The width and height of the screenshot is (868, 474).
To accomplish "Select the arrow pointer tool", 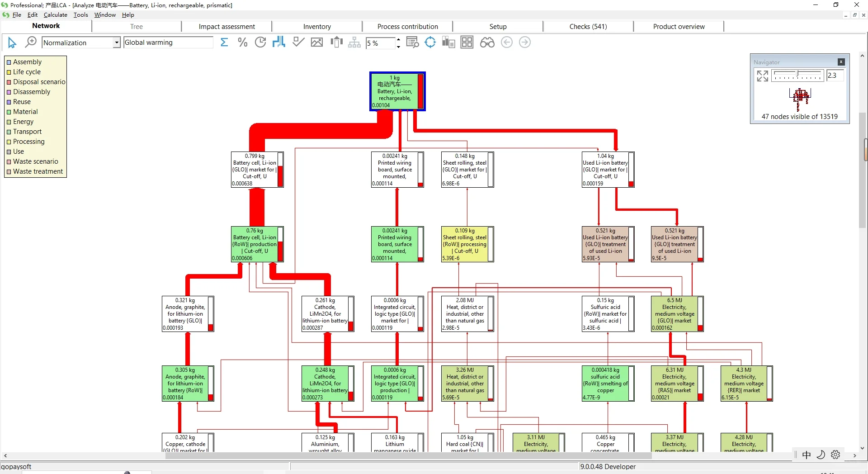I will 12,43.
